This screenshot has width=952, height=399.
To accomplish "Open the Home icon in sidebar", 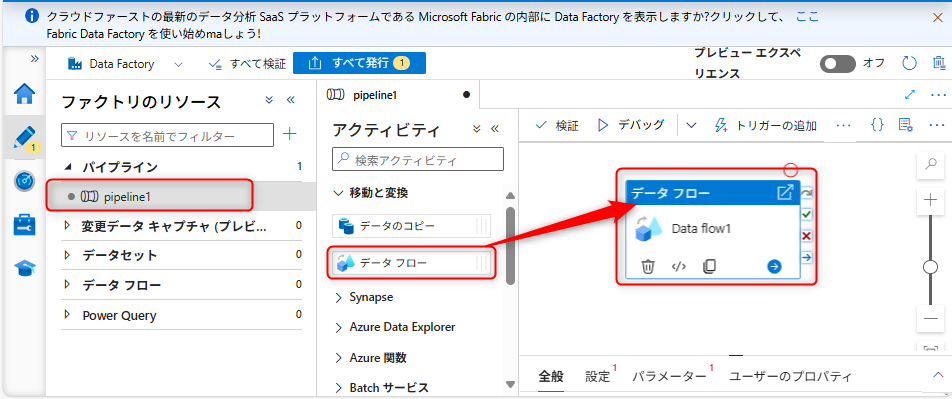I will 24,94.
